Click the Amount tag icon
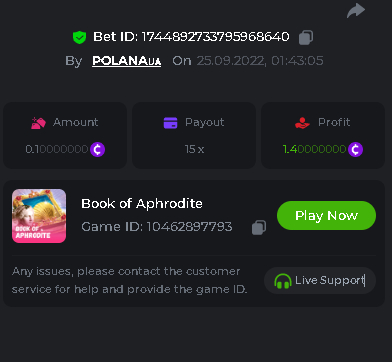Image resolution: width=392 pixels, height=362 pixels. tap(38, 123)
